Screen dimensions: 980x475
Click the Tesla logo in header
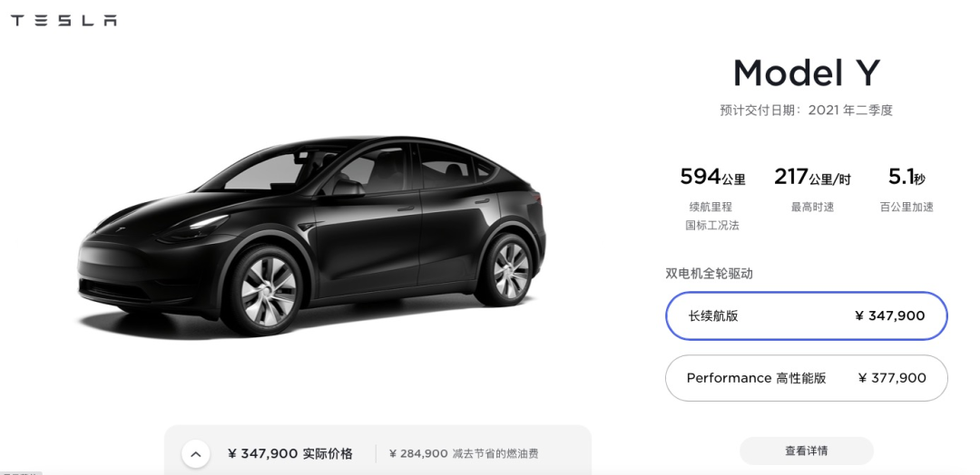(64, 20)
